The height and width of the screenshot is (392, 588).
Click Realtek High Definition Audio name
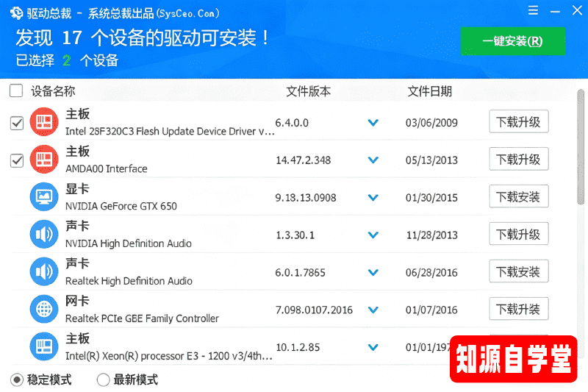click(129, 281)
